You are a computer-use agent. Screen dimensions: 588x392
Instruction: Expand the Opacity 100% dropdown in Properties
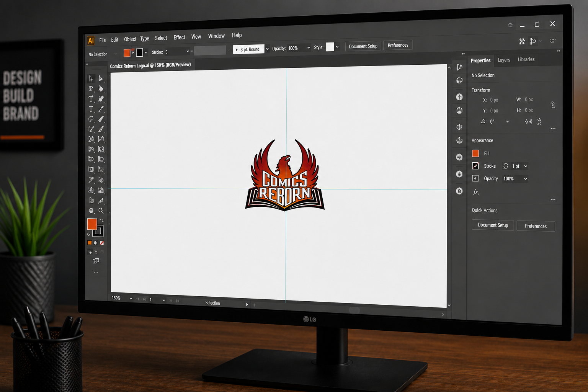(x=526, y=179)
